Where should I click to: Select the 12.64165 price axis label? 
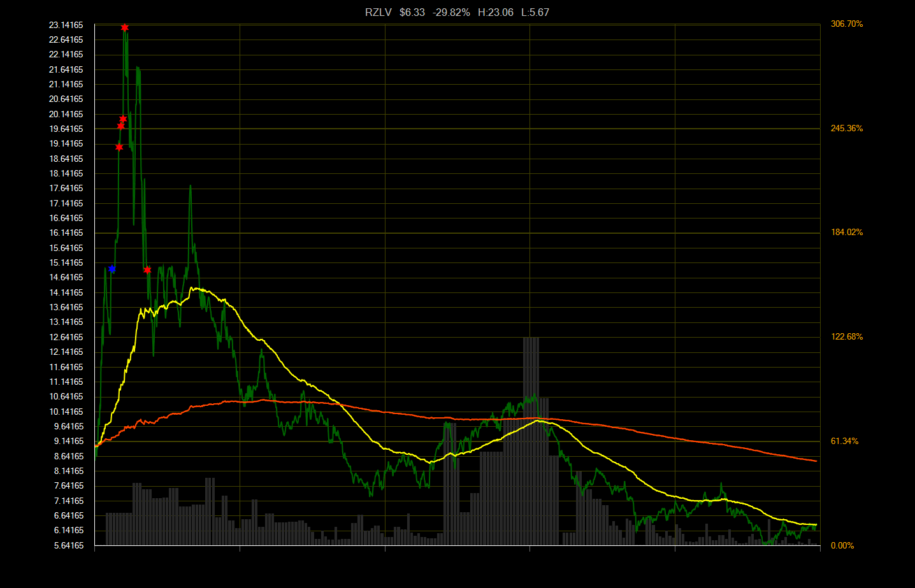(x=66, y=337)
